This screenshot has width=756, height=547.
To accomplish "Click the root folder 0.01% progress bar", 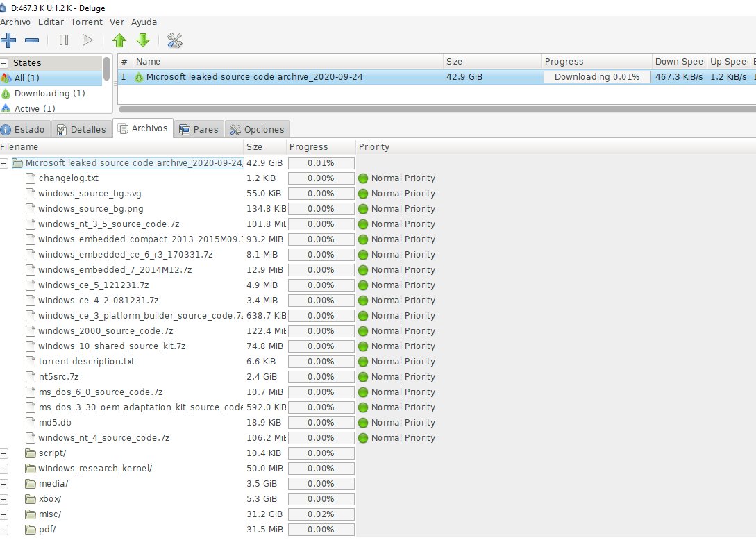I will tap(321, 163).
